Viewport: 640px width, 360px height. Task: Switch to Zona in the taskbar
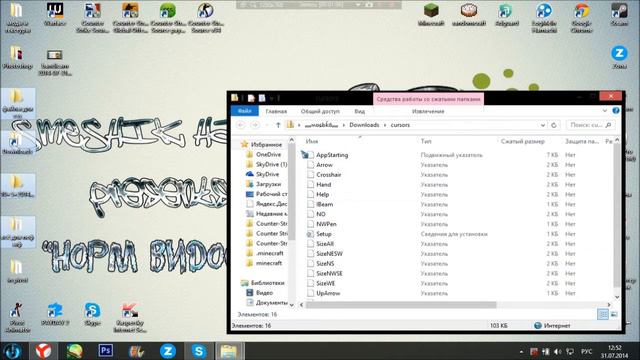[167, 351]
